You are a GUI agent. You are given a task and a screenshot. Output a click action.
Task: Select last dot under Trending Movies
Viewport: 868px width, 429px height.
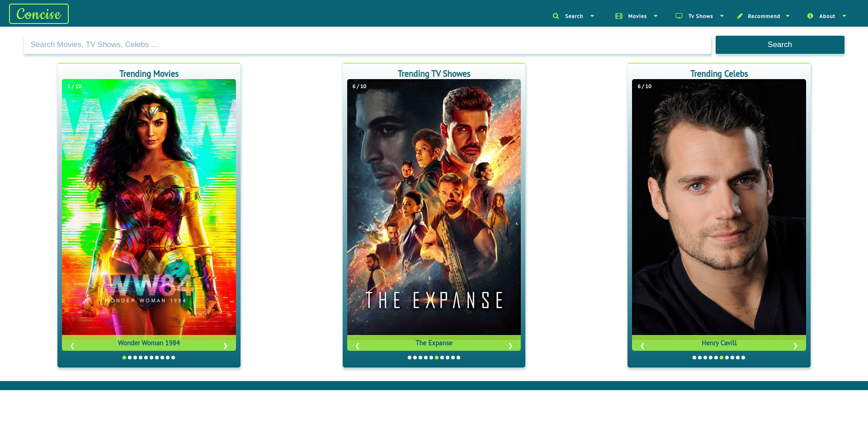173,358
